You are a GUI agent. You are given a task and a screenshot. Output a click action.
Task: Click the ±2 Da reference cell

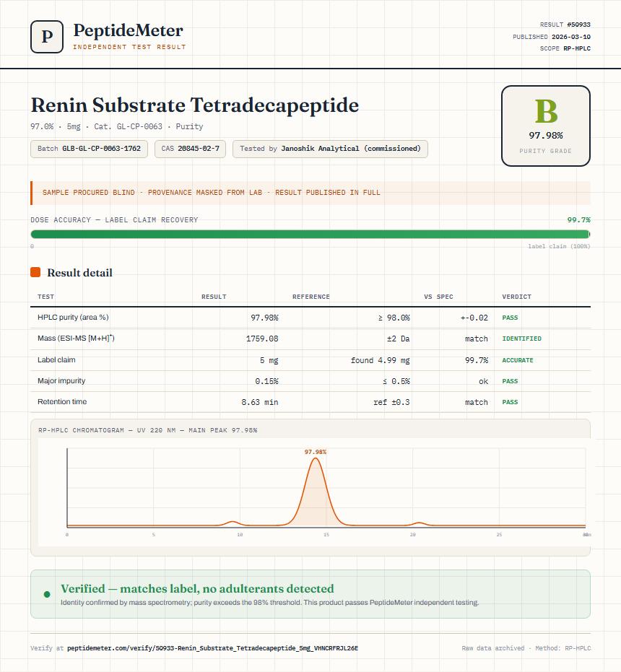pos(398,339)
